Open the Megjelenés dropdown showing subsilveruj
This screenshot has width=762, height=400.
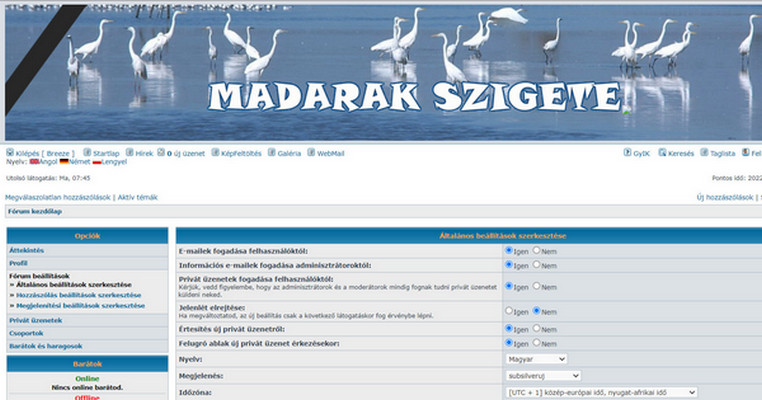pos(543,376)
